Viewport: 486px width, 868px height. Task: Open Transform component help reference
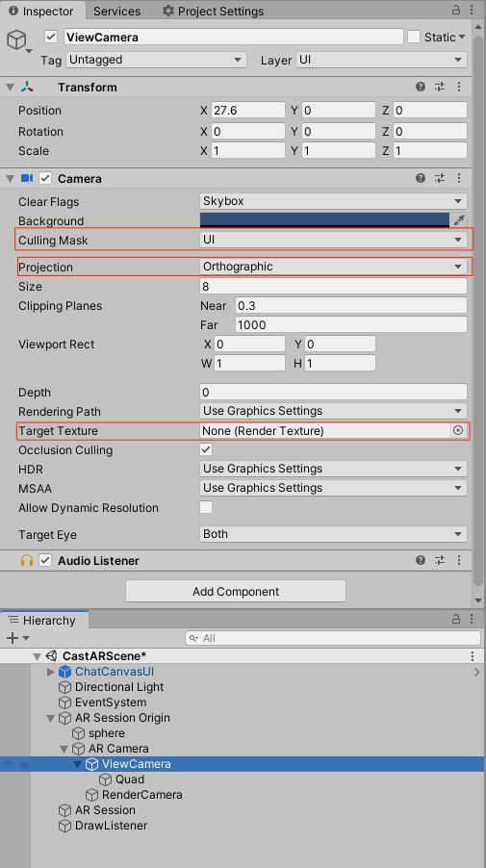click(x=421, y=87)
